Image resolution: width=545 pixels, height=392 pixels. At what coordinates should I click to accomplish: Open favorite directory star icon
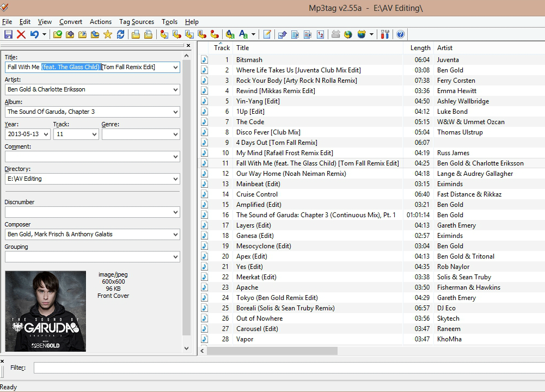108,34
